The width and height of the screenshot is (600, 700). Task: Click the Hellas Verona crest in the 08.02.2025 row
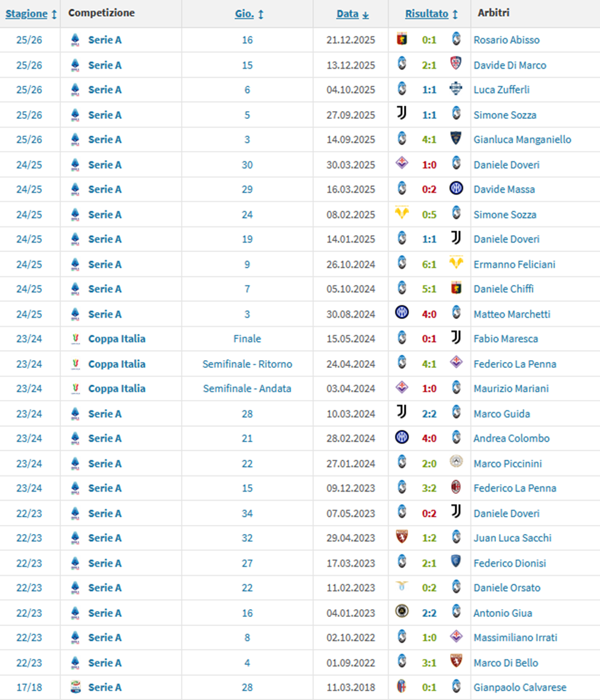pos(402,213)
